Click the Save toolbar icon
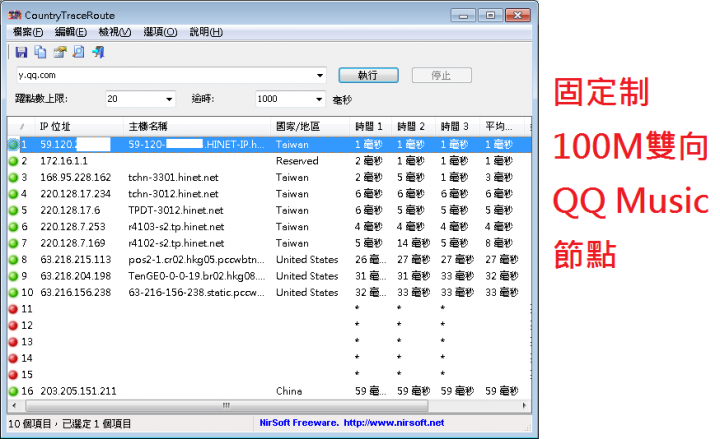720x439 pixels. pos(21,52)
